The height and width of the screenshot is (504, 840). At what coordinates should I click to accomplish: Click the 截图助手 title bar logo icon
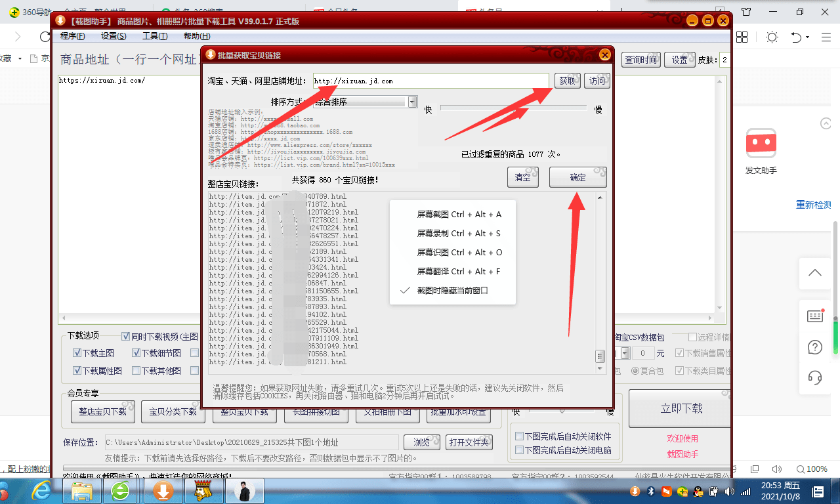tap(60, 21)
